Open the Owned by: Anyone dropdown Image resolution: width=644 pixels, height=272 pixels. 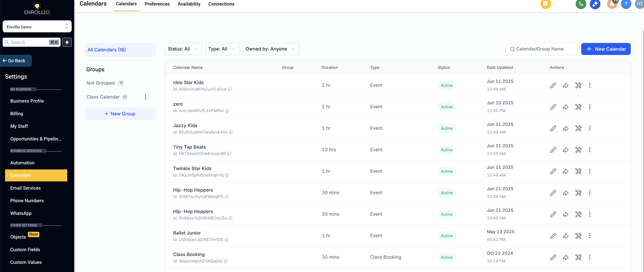(271, 49)
